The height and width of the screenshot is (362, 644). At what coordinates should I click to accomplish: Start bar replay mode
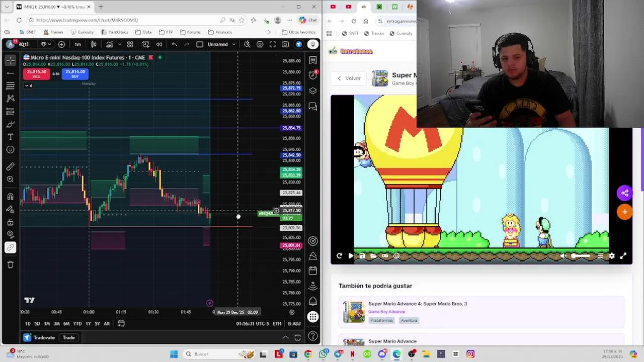(159, 44)
